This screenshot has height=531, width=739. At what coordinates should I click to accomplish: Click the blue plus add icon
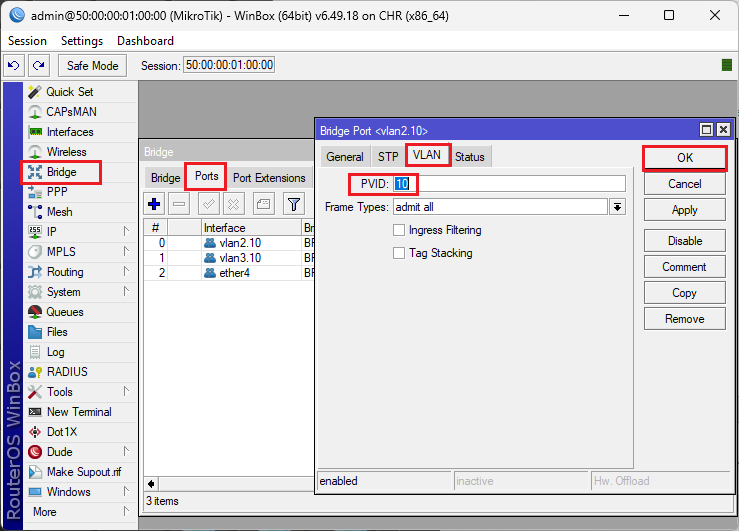(154, 204)
